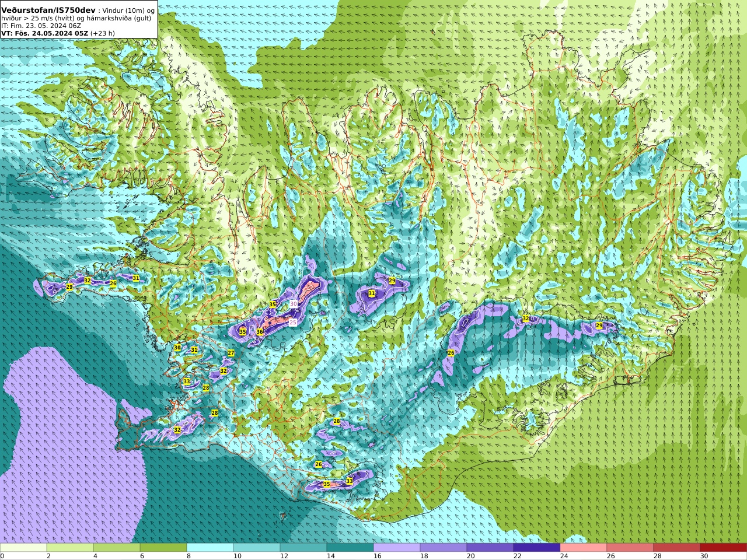Select the 24–26 m/s pink legend swatch
747x560 pixels.
(x=584, y=548)
